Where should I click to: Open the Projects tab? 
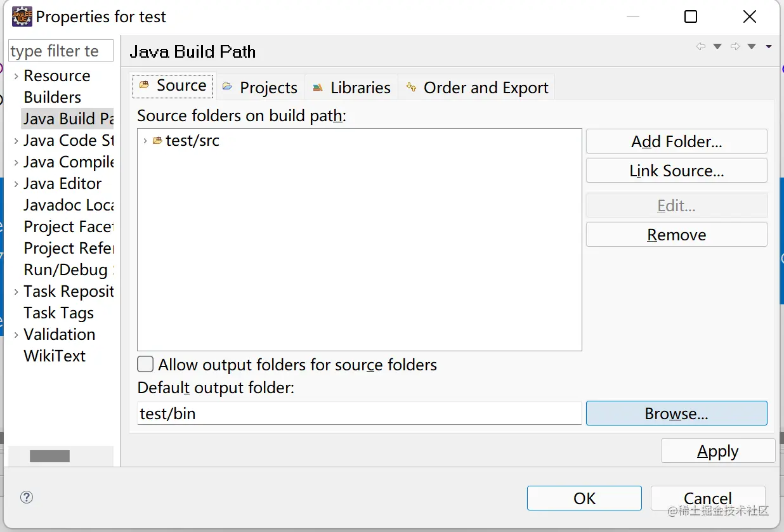click(x=261, y=88)
